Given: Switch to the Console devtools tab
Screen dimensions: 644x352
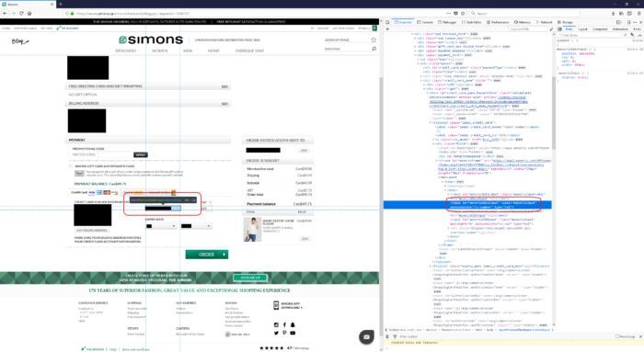Looking at the screenshot, I should pos(425,22).
